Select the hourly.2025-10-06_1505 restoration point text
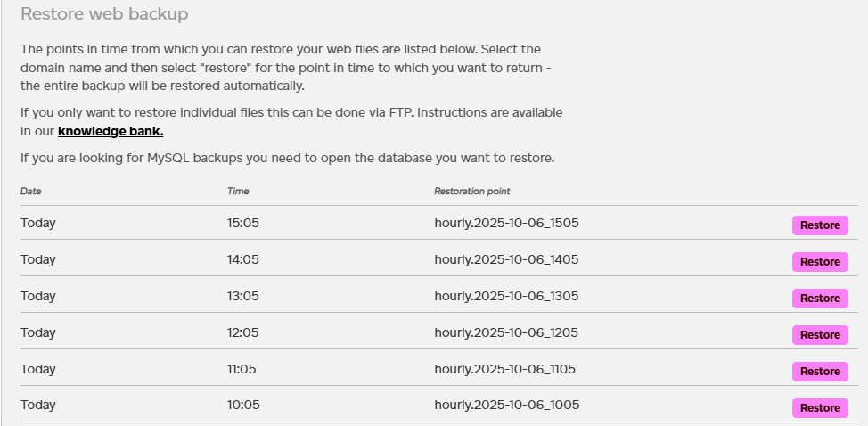Viewport: 868px width, 426px height. pyautogui.click(x=506, y=223)
